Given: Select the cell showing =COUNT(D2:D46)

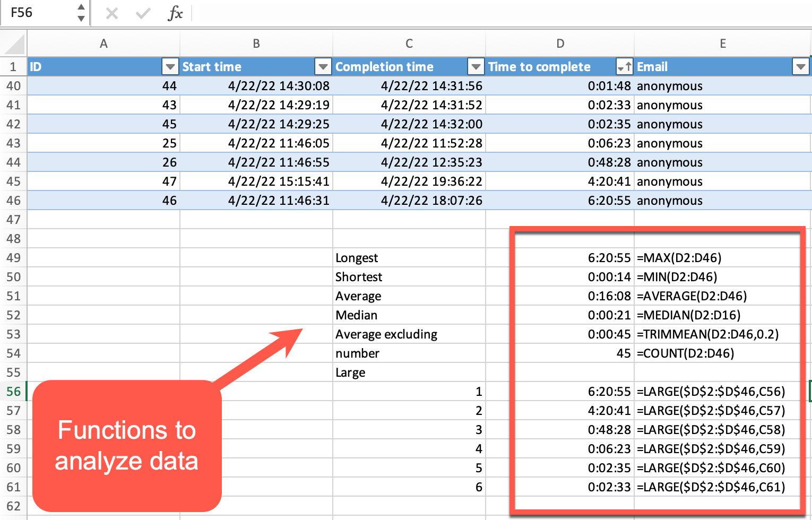Looking at the screenshot, I should point(685,353).
